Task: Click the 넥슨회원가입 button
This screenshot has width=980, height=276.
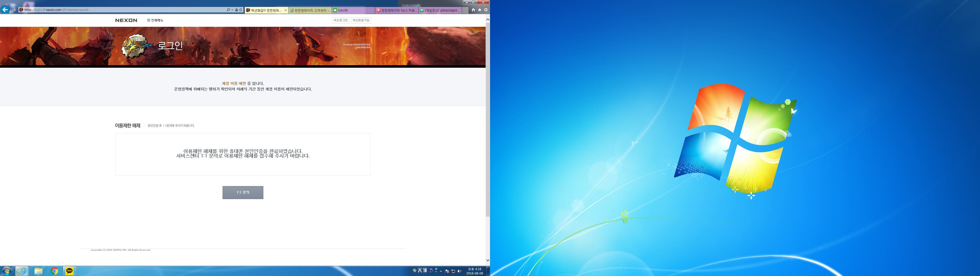Action: (x=361, y=20)
